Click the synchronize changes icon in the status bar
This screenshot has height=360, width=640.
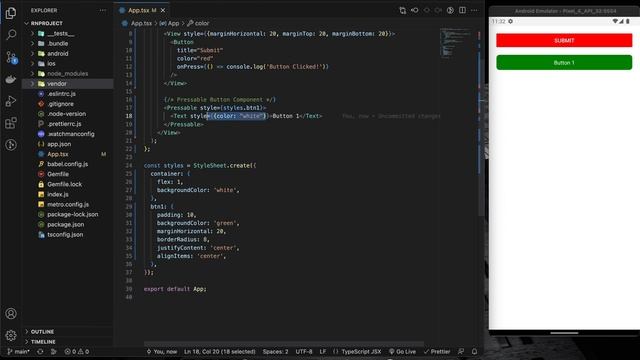point(40,351)
